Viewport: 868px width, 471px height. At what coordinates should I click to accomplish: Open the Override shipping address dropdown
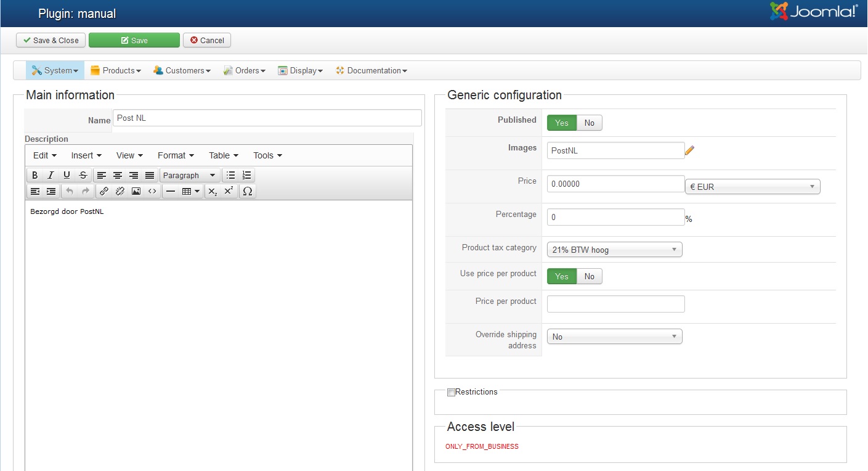coord(614,337)
